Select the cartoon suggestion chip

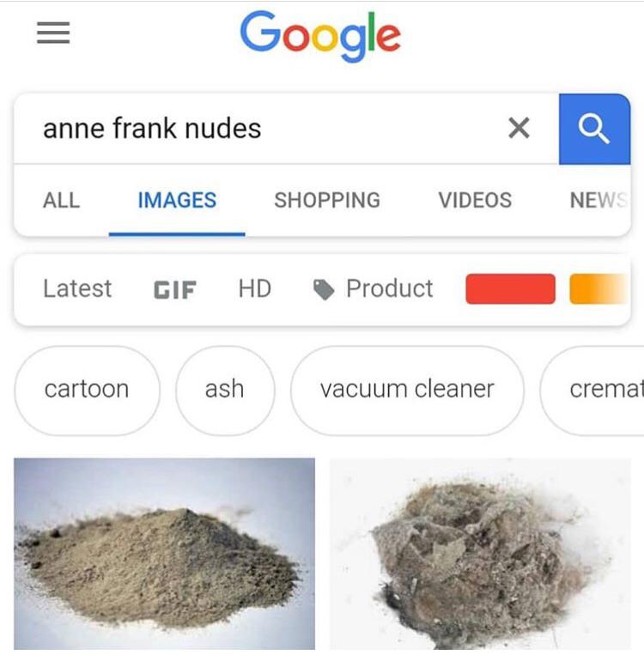pyautogui.click(x=87, y=391)
